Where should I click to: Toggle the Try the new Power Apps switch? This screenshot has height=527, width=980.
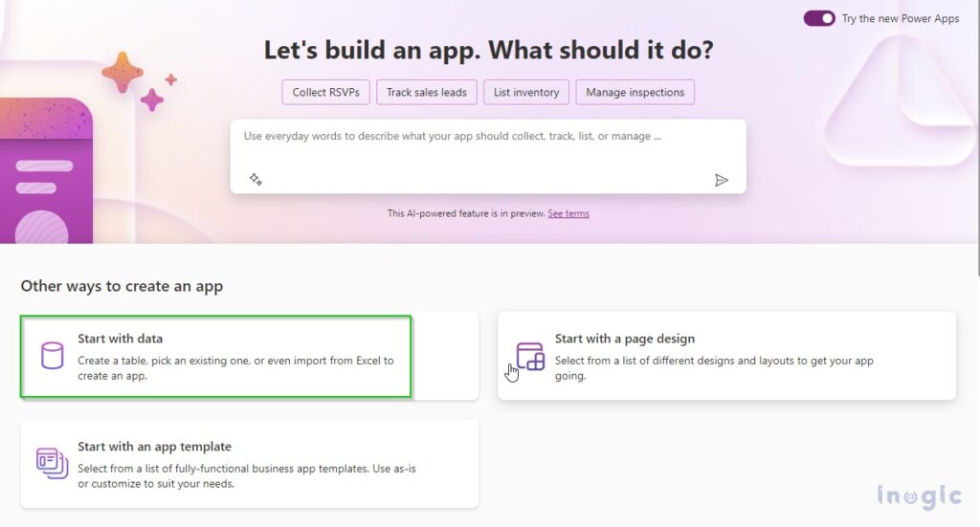(819, 18)
